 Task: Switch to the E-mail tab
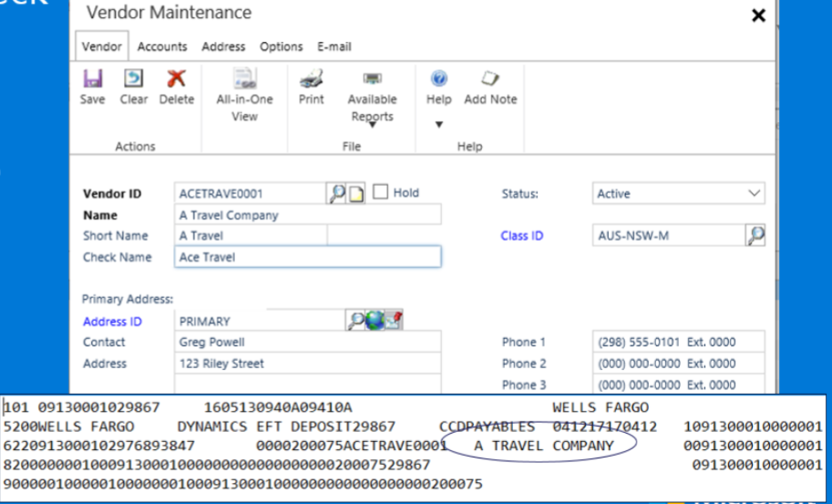[x=334, y=46]
